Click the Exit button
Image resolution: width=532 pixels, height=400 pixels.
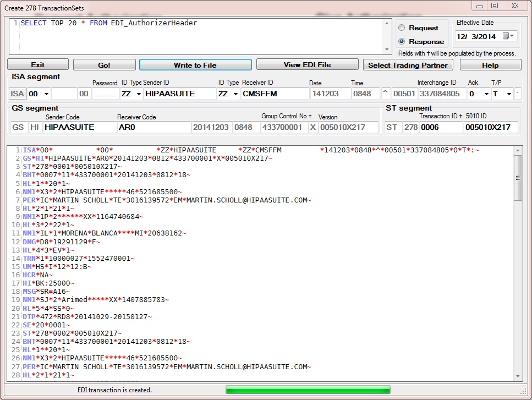[37, 65]
